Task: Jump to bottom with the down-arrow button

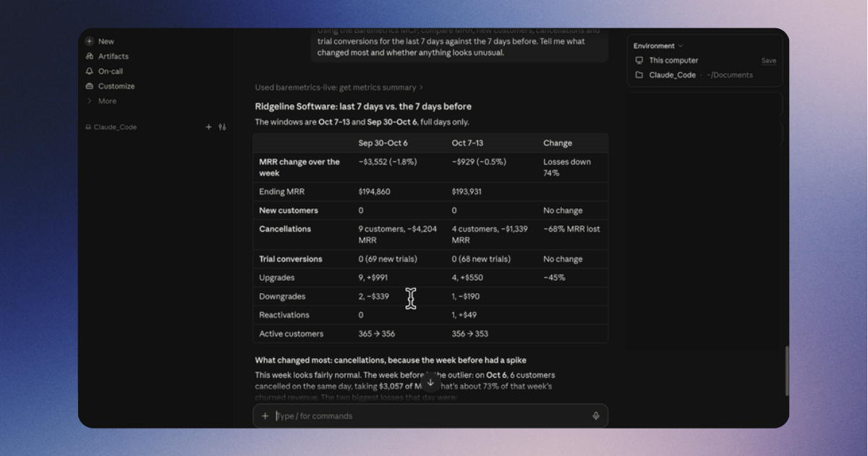Action: click(430, 382)
